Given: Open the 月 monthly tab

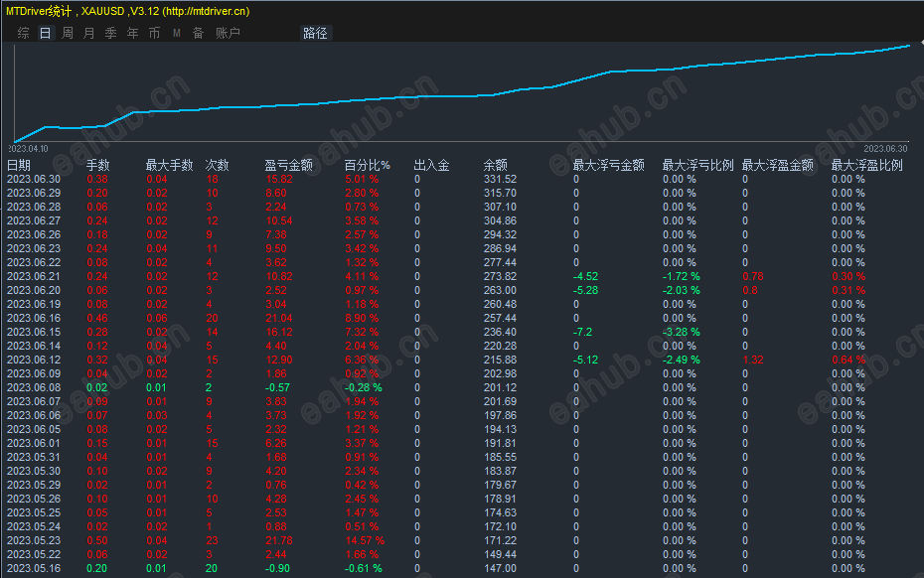Looking at the screenshot, I should [89, 33].
